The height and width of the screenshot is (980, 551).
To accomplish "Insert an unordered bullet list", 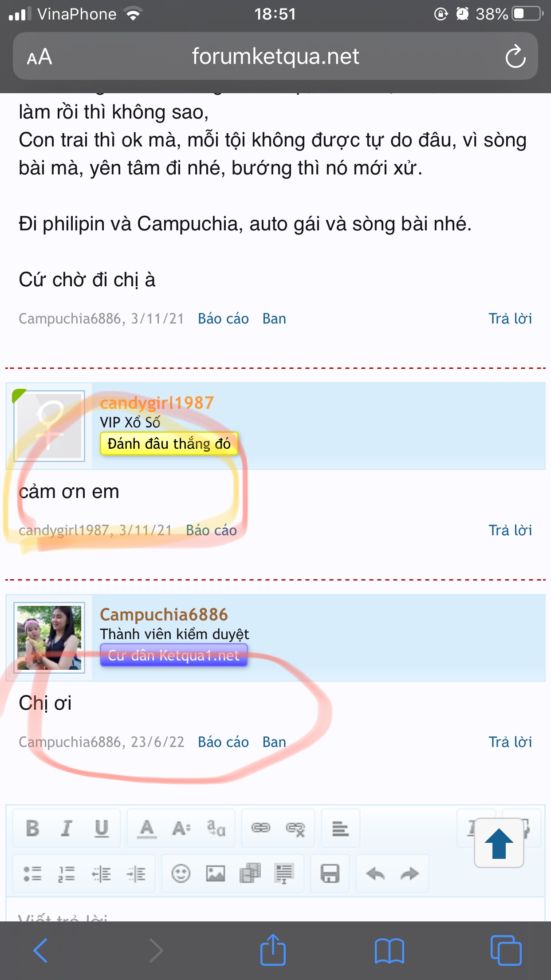I will point(32,874).
